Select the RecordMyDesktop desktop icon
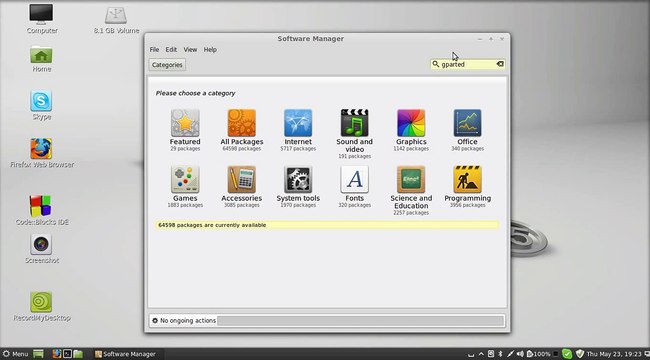This screenshot has width=650, height=360. point(41,307)
